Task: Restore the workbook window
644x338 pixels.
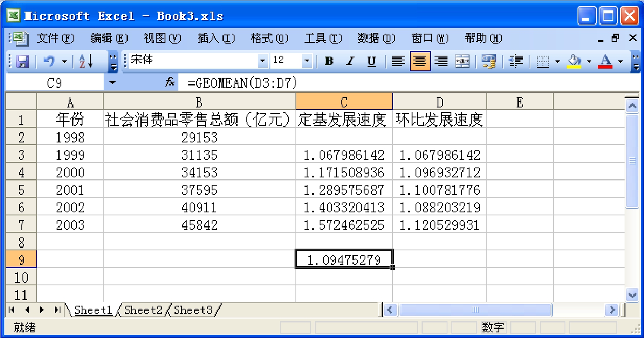Action: (615, 38)
